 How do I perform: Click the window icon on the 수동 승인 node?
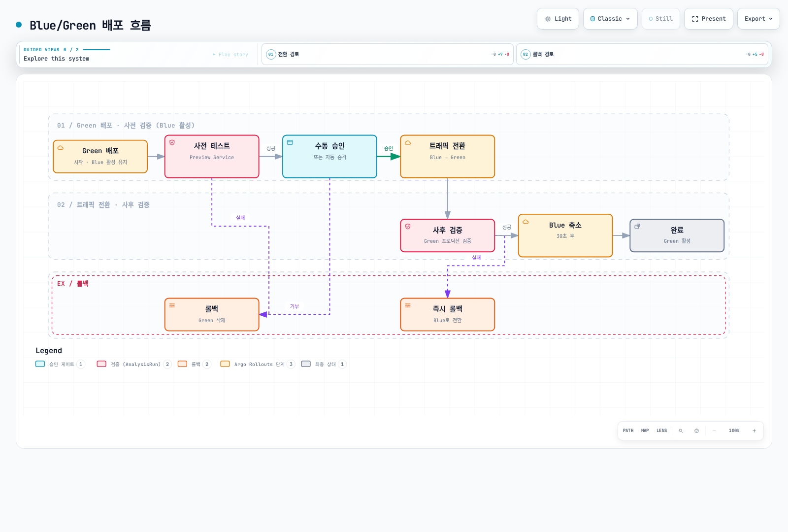(290, 142)
